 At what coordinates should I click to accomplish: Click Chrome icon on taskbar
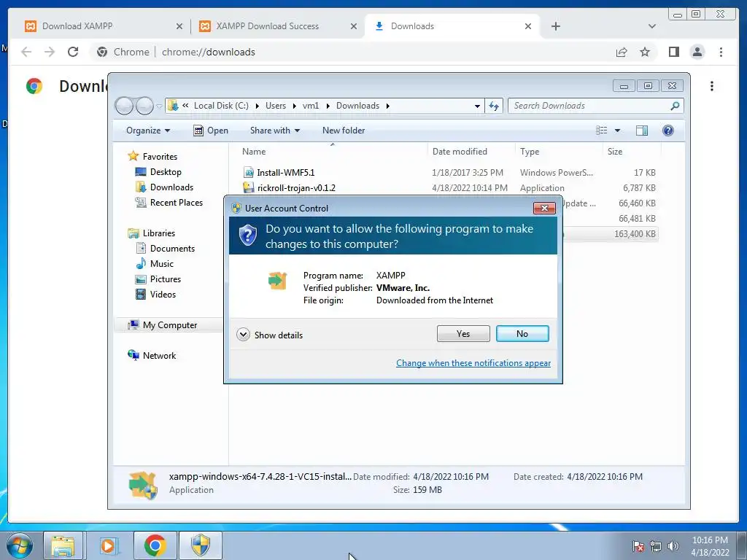click(x=155, y=545)
